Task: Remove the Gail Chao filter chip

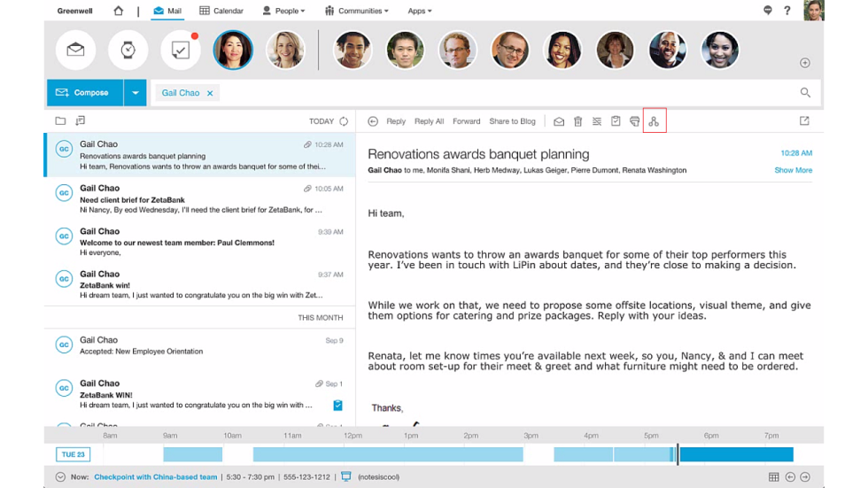Action: pyautogui.click(x=210, y=93)
